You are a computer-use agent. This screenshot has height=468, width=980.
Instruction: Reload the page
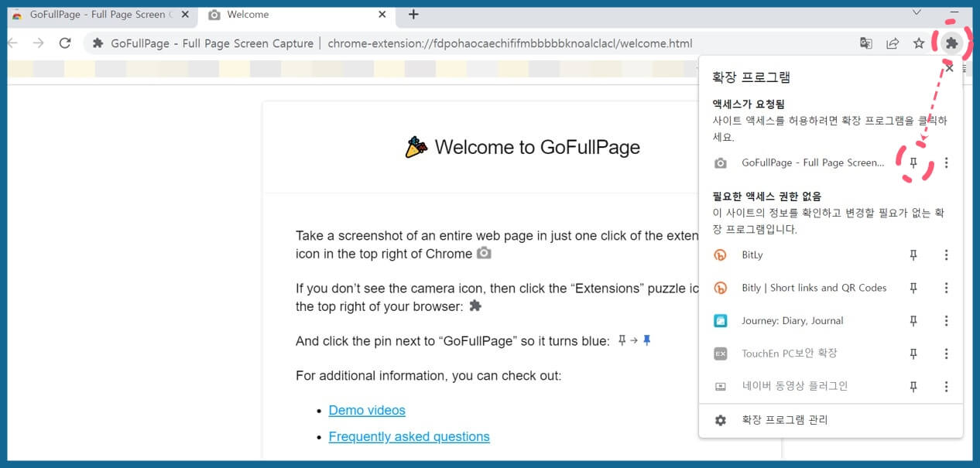point(65,43)
